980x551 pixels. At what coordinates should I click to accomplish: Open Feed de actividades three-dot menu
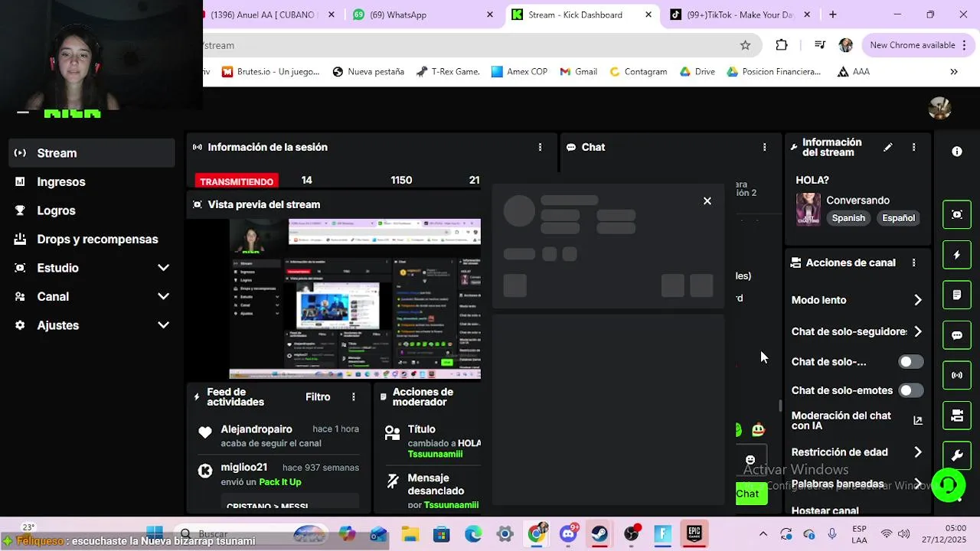pos(354,396)
